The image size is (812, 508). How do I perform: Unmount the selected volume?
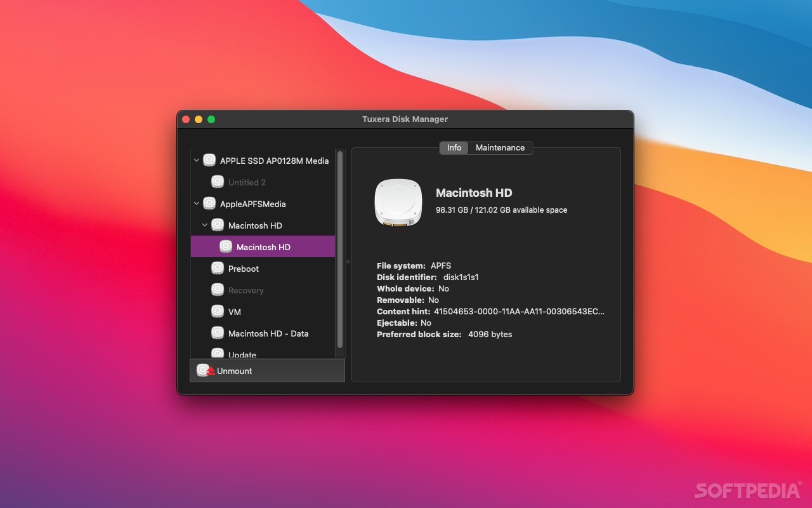(x=267, y=371)
